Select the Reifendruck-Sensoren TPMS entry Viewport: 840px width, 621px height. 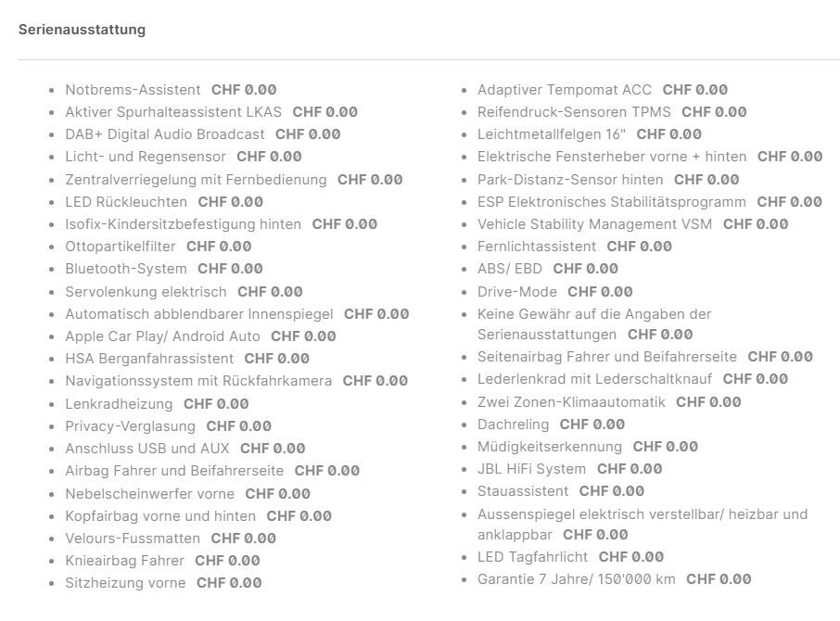coord(574,112)
